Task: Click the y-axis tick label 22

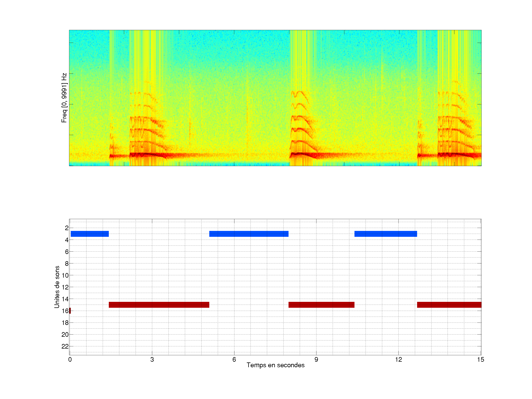Action: pyautogui.click(x=65, y=346)
